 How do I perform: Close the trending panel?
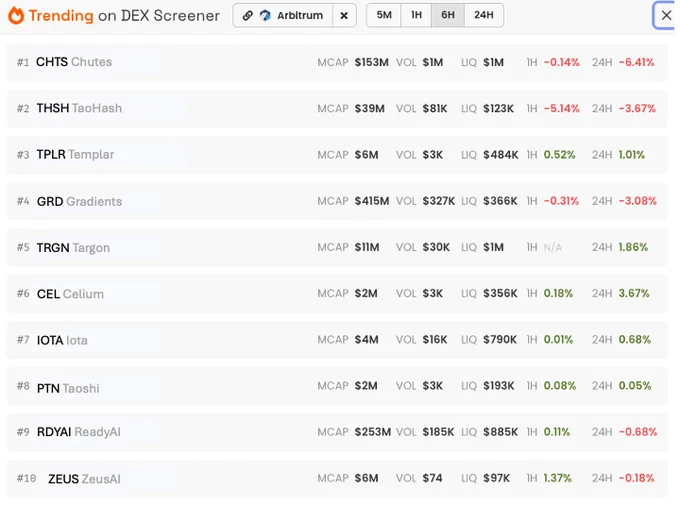point(666,16)
